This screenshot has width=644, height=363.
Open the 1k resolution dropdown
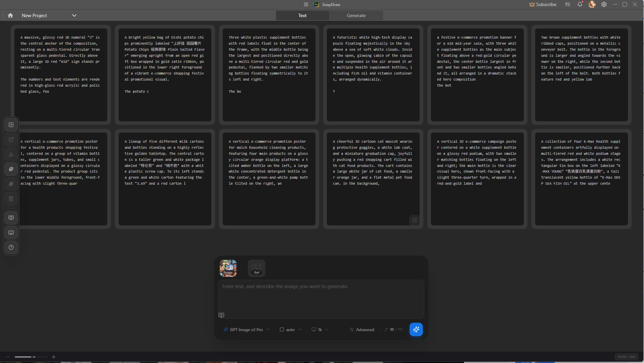pyautogui.click(x=320, y=330)
